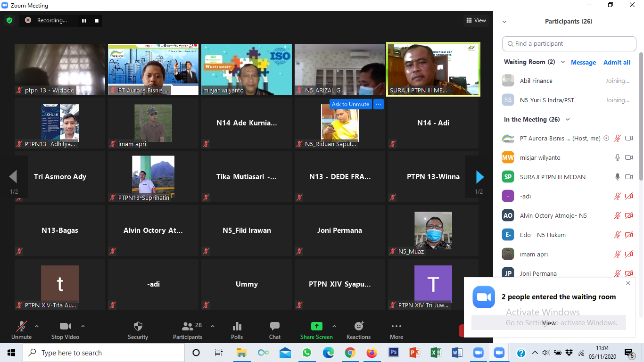Select the Ummy participant tile
The height and width of the screenshot is (362, 644).
[x=247, y=284]
